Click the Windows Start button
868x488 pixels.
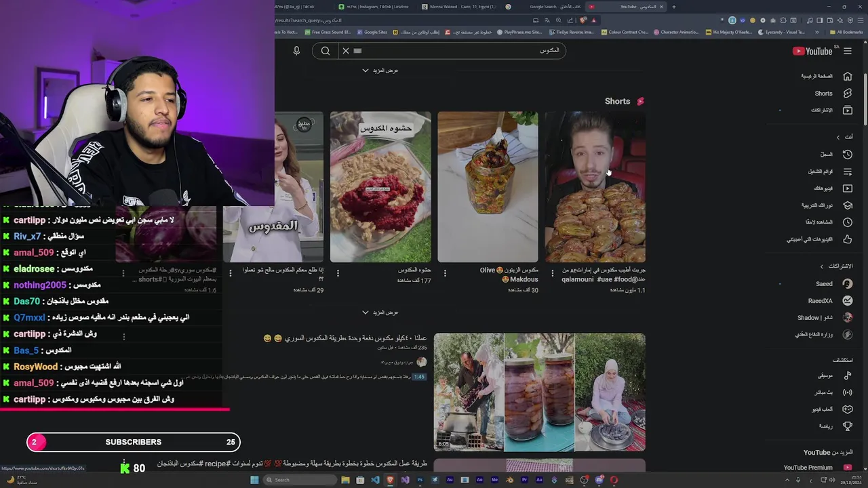click(254, 480)
